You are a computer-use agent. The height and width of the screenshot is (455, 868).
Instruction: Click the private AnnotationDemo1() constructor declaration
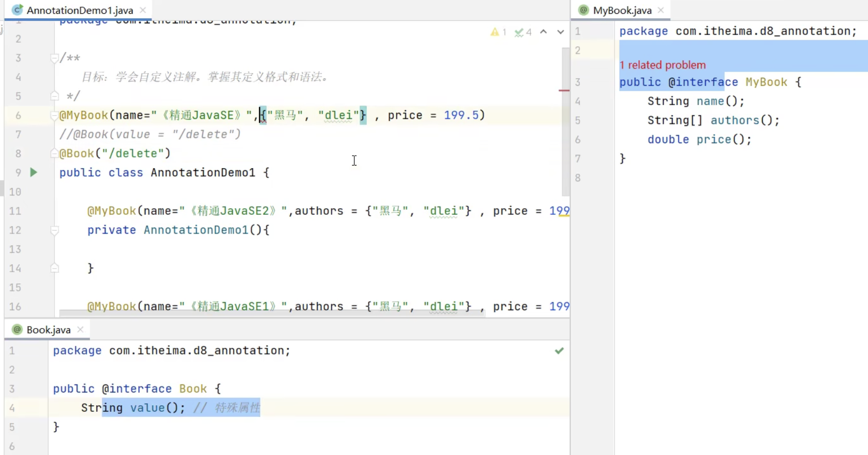(x=178, y=230)
